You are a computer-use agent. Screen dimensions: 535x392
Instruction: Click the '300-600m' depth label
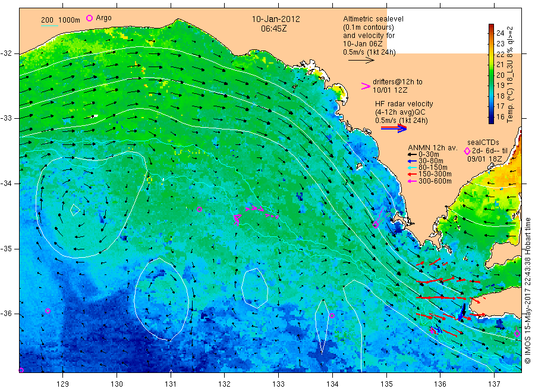point(435,181)
